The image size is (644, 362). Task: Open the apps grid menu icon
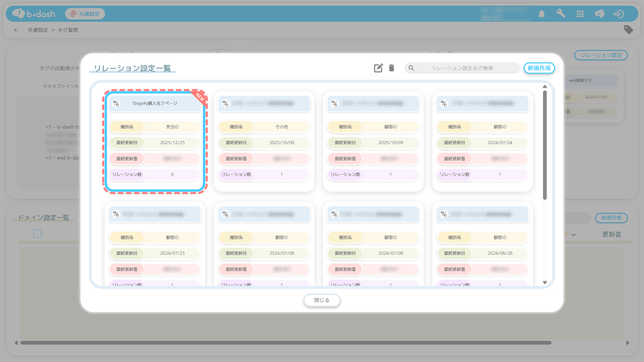click(x=580, y=14)
